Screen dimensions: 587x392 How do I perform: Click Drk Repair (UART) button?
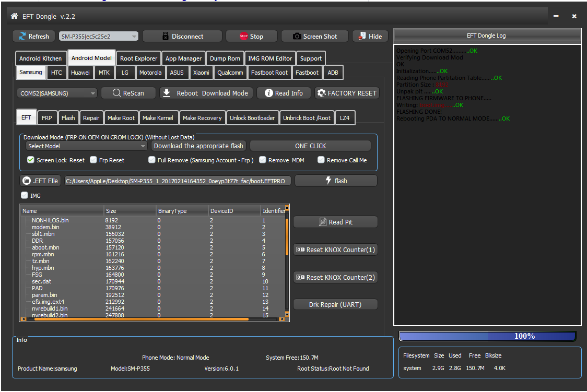[x=335, y=305]
